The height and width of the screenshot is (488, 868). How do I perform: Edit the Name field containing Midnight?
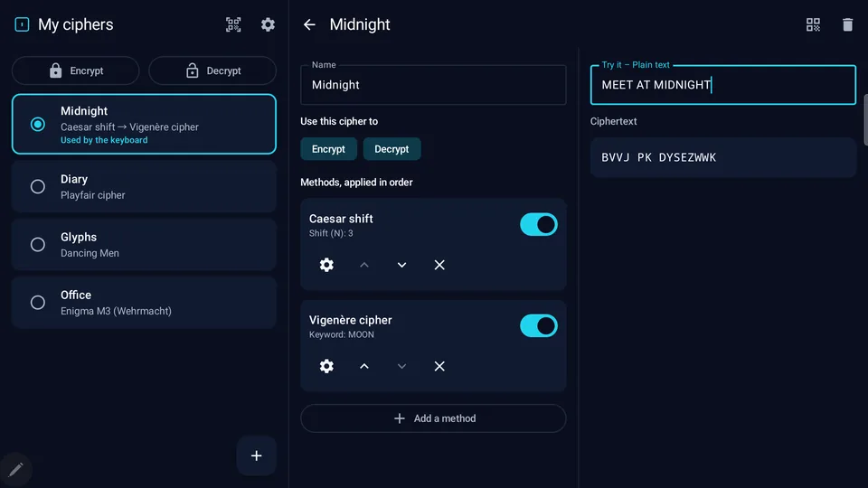pos(433,85)
